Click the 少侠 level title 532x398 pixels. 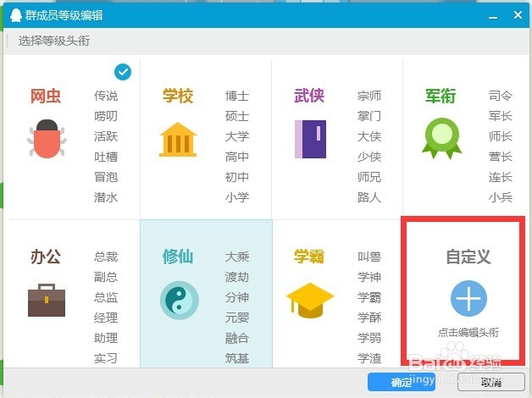tap(369, 157)
